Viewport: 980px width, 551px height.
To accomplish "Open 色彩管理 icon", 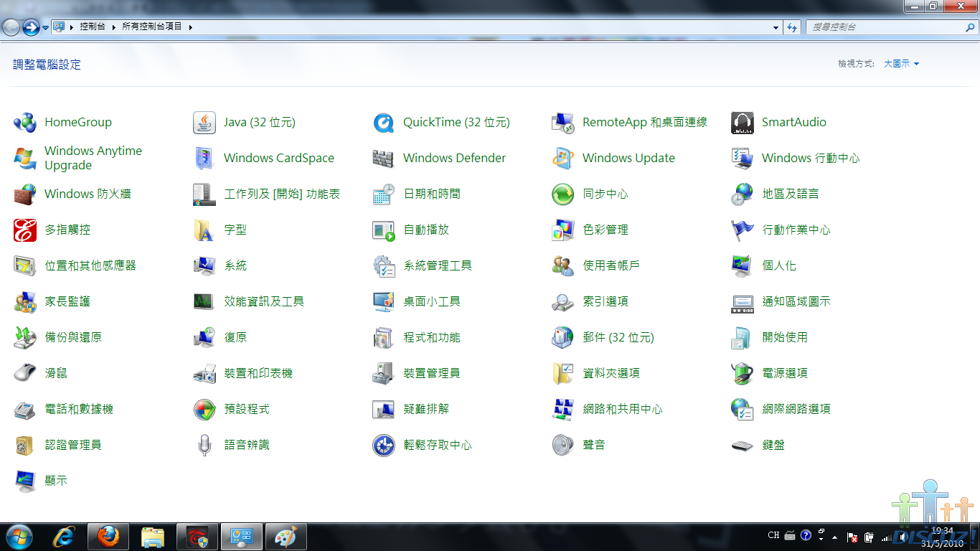I will (x=563, y=230).
